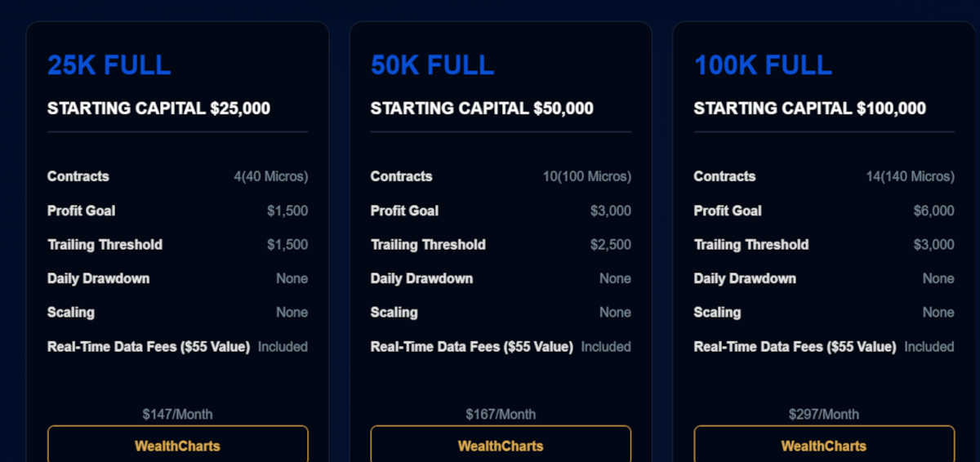
Task: Click Scaling label in 100K card
Action: (717, 313)
